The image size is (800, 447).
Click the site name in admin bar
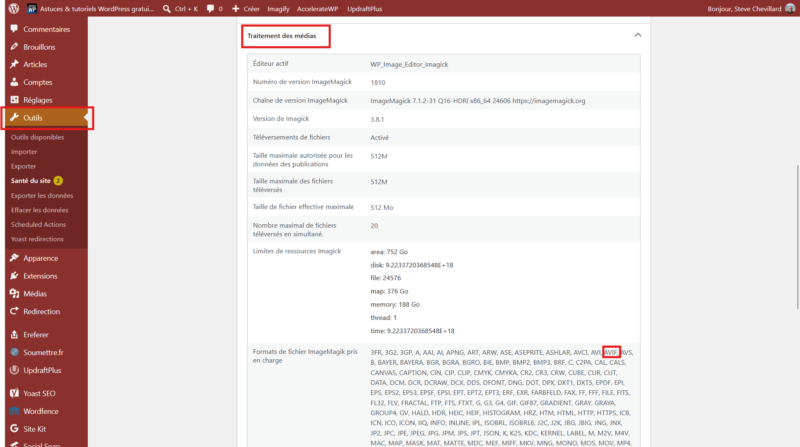pyautogui.click(x=96, y=9)
